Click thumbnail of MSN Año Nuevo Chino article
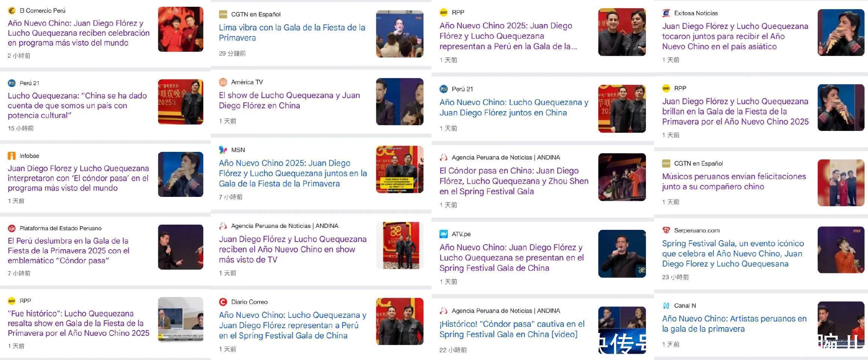868x360 pixels. (x=399, y=169)
